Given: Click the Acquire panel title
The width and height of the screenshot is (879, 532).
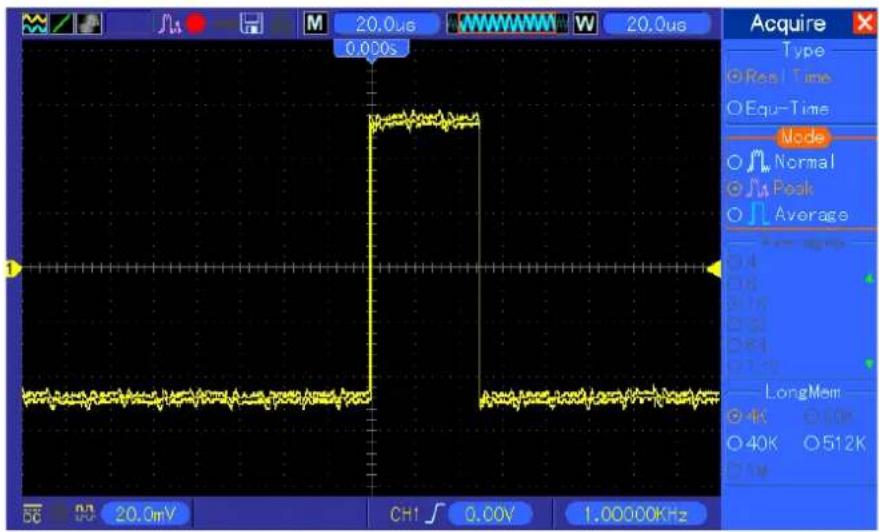Looking at the screenshot, I should point(788,24).
